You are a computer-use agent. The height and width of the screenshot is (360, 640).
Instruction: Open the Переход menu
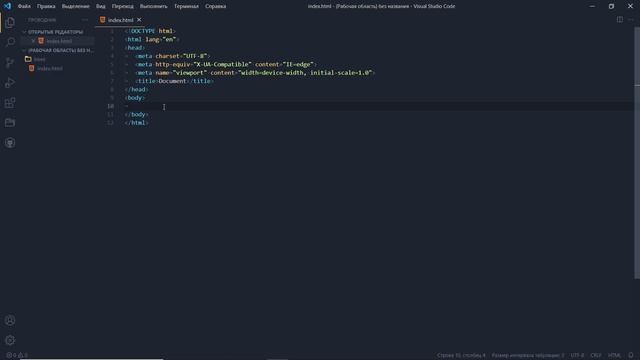coord(122,6)
